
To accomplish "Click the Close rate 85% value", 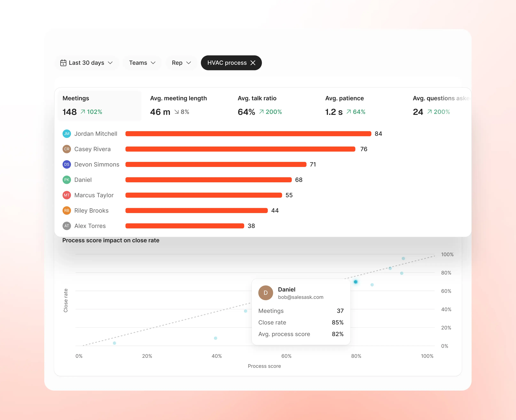I will pyautogui.click(x=338, y=323).
